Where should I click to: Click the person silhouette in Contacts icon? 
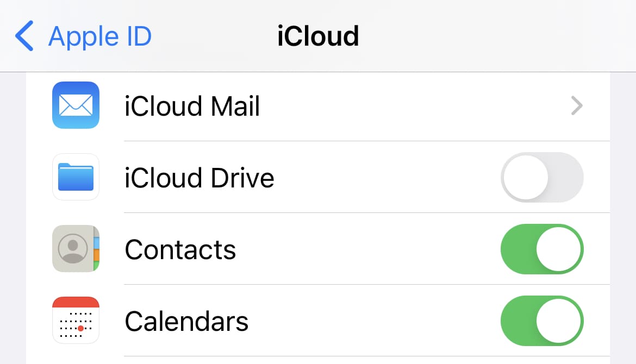(72, 249)
